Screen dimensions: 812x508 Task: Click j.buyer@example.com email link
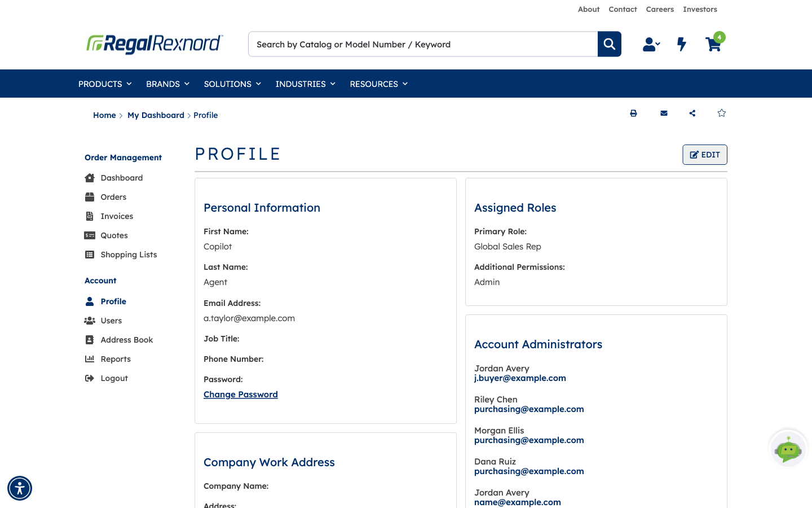(x=520, y=378)
